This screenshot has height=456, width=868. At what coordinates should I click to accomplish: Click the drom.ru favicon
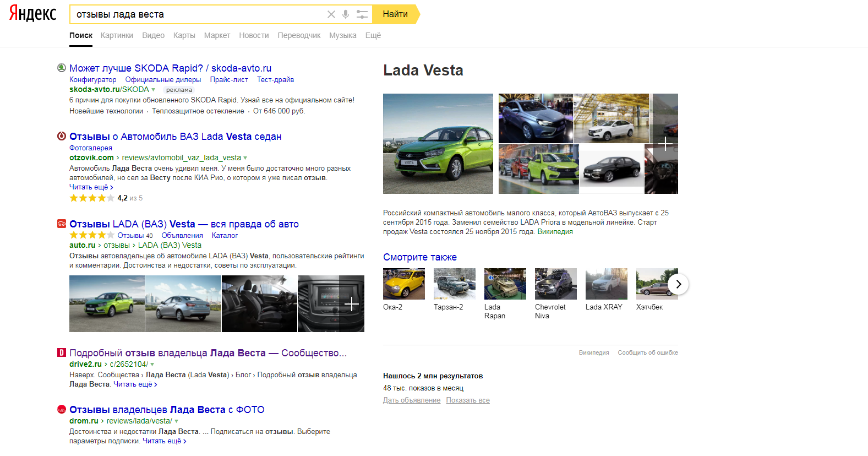(62, 409)
